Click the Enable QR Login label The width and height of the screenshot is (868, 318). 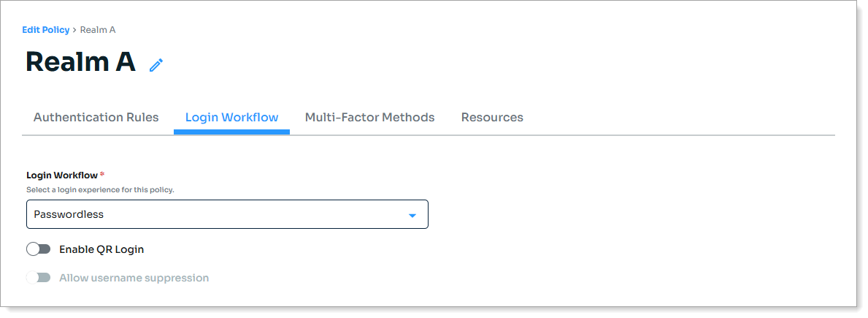pos(101,249)
